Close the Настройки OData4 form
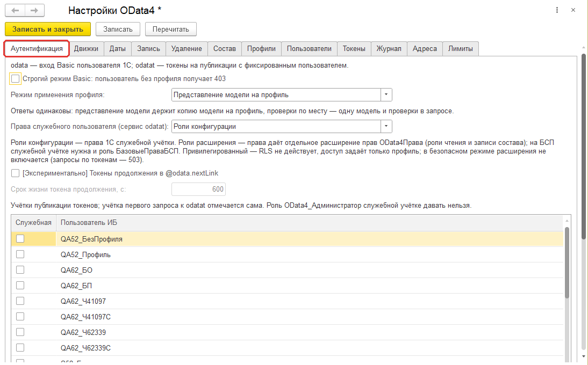Image resolution: width=588 pixels, height=365 pixels. (x=573, y=10)
